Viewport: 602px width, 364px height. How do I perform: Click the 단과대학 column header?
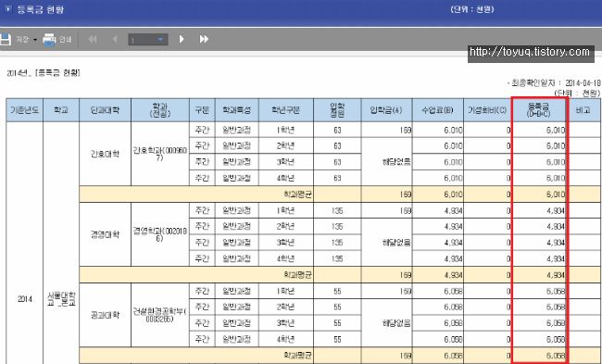[106, 110]
